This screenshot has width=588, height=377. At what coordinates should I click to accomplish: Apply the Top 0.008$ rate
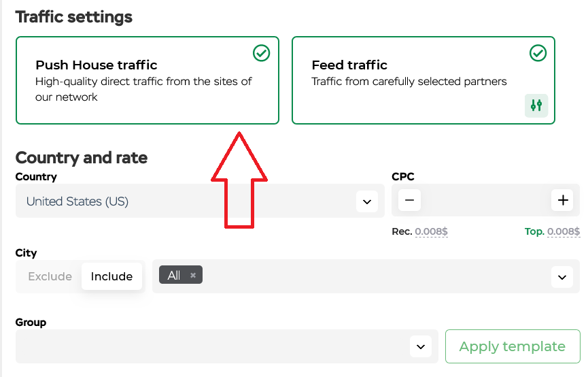tap(564, 231)
